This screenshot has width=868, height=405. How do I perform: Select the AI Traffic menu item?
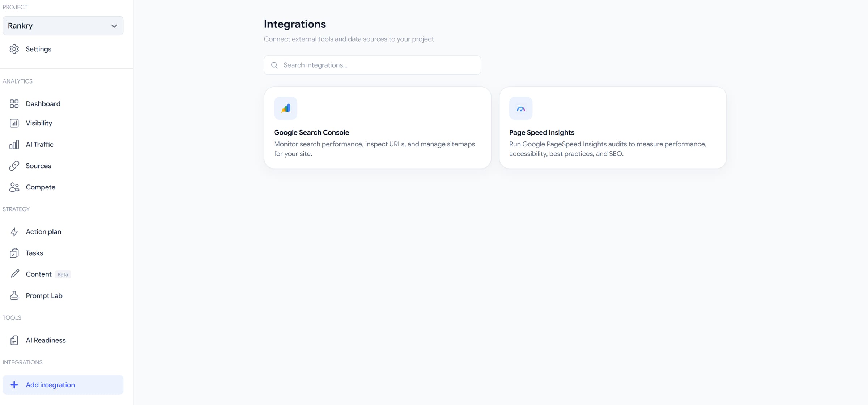pyautogui.click(x=63, y=145)
